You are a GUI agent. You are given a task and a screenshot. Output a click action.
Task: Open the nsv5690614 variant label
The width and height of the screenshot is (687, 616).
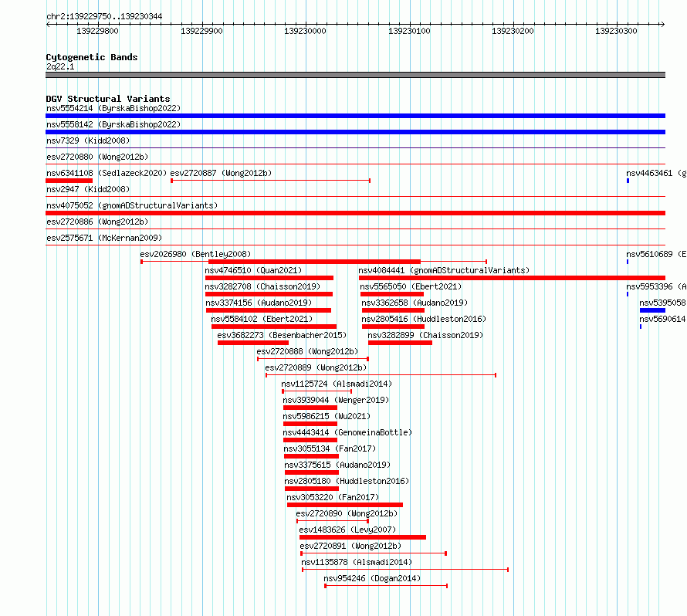tap(662, 319)
